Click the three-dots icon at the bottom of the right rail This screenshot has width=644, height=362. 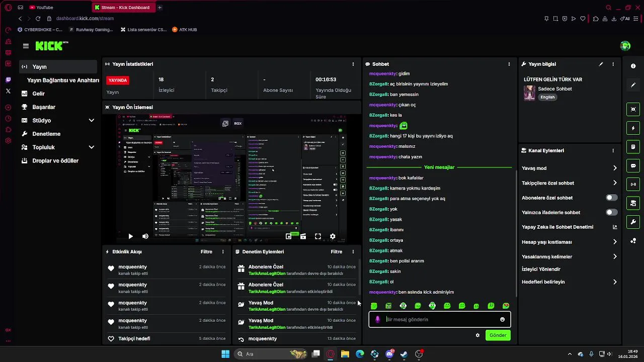pyautogui.click(x=633, y=241)
